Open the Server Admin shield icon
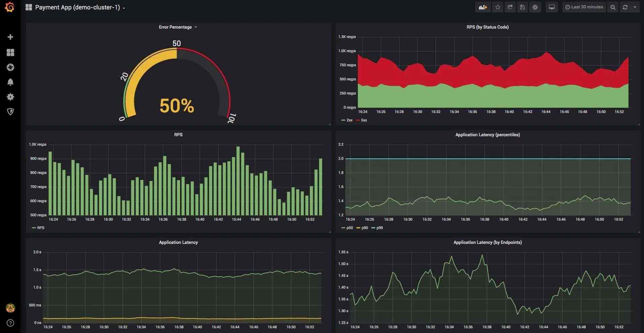This screenshot has width=644, height=333. pos(10,112)
